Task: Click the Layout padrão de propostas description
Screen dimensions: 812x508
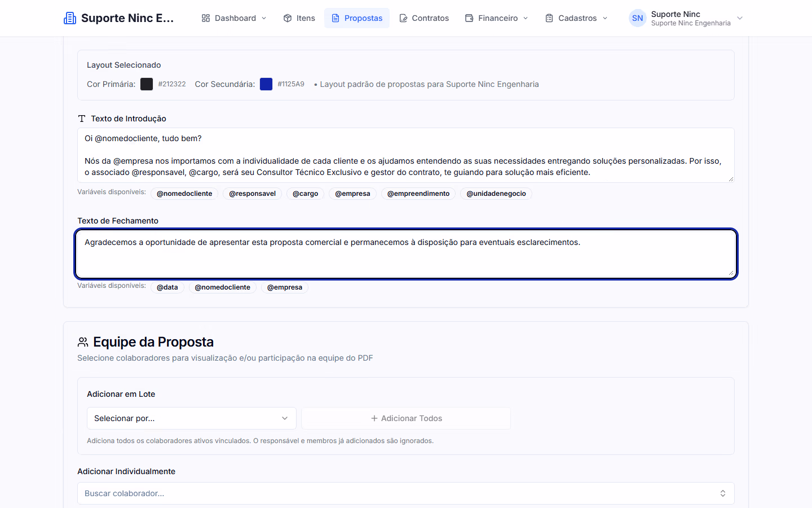Action: coord(429,84)
